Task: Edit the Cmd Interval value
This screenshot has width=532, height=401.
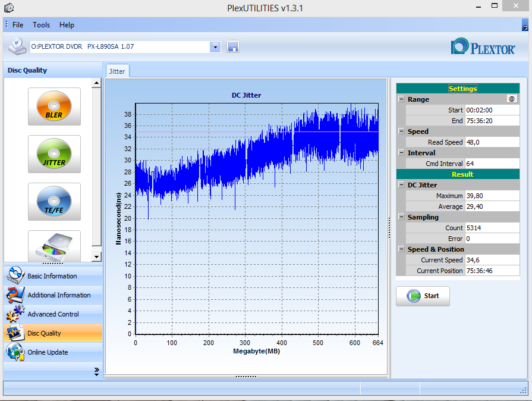Action: pyautogui.click(x=492, y=164)
